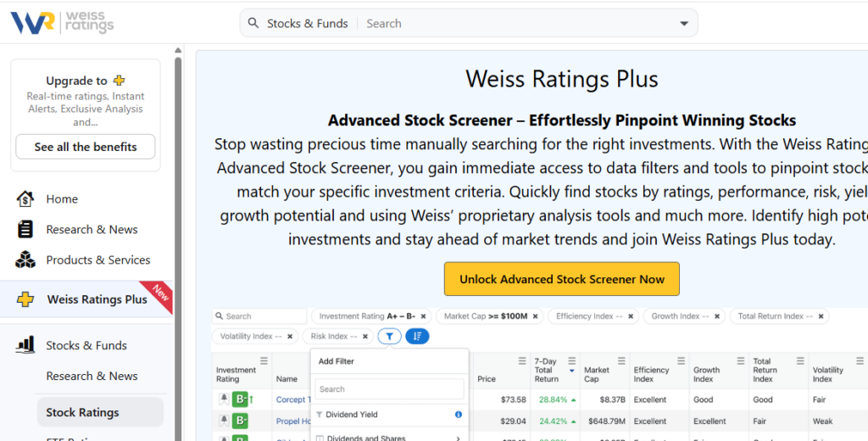Viewport: 868px width, 441px height.
Task: Click into the top Search input field
Action: [517, 24]
